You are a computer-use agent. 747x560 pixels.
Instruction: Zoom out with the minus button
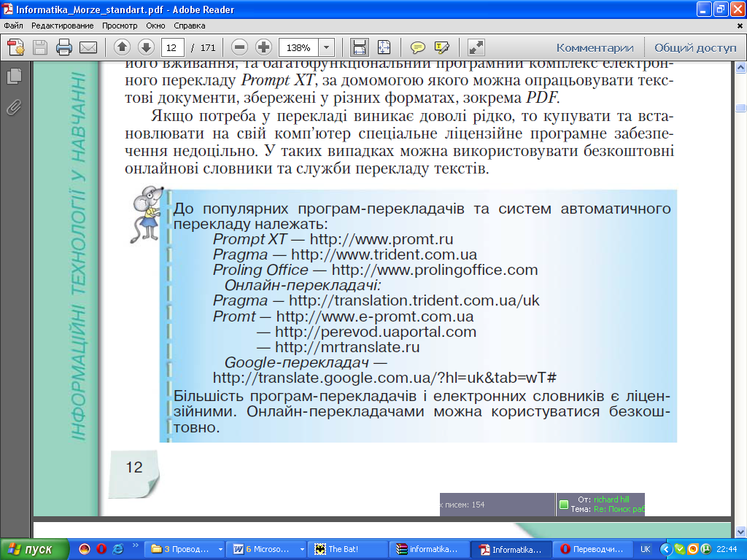tap(239, 47)
